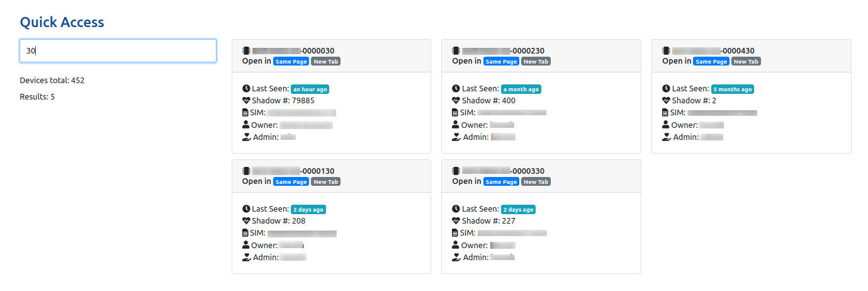Click the Admin icon on device -0000230 card

456,137
